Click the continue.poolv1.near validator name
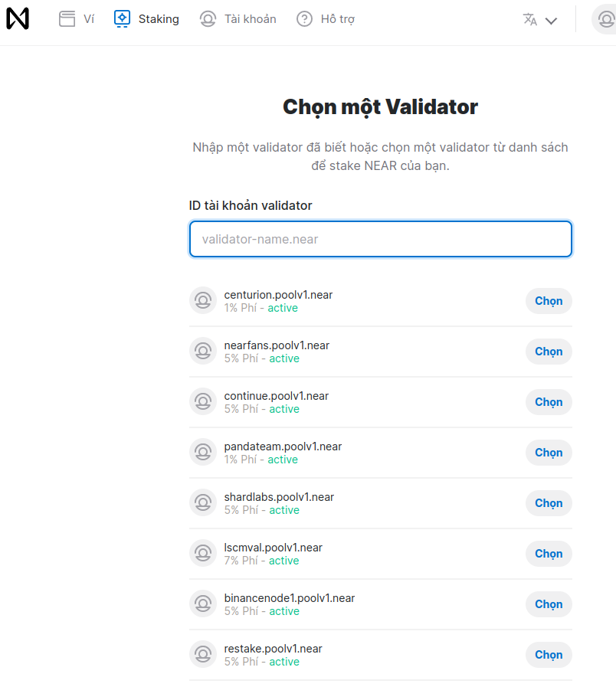This screenshot has width=616, height=687. click(277, 396)
